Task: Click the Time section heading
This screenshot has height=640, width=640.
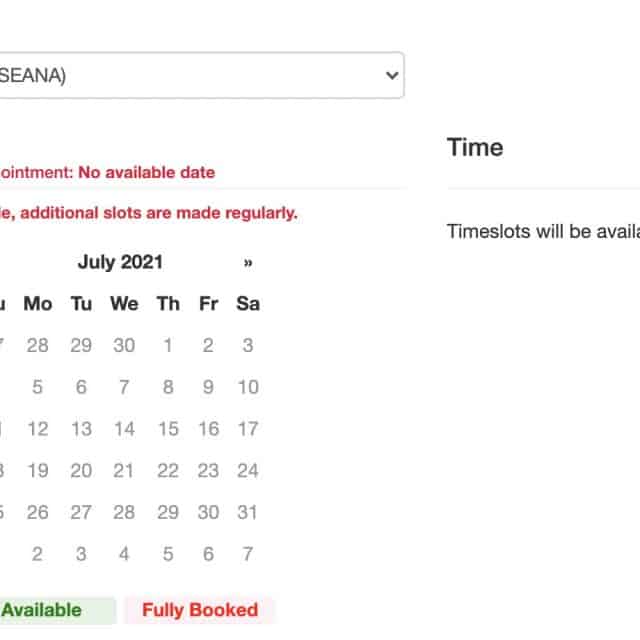Action: 475,148
